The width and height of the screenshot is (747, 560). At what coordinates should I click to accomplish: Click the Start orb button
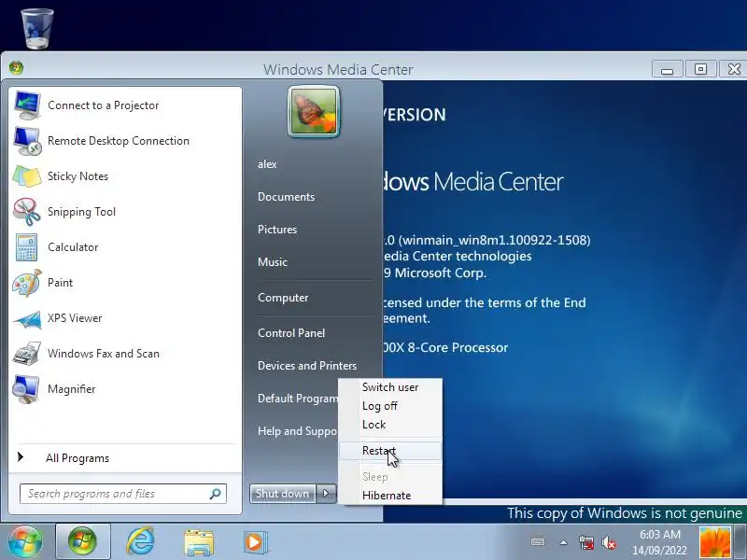[25, 541]
